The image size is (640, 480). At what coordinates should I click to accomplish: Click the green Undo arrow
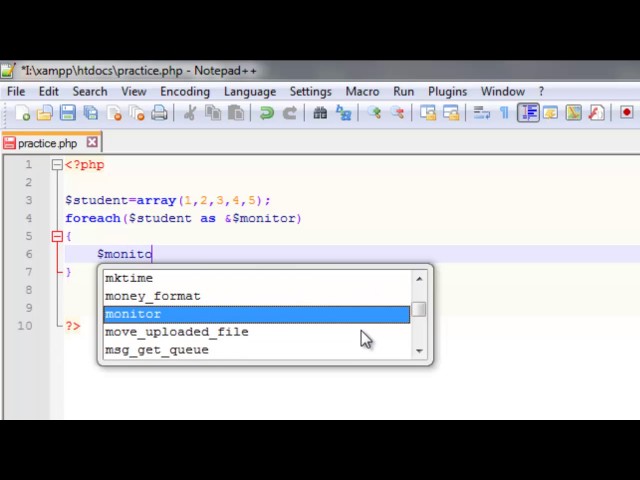pyautogui.click(x=267, y=113)
